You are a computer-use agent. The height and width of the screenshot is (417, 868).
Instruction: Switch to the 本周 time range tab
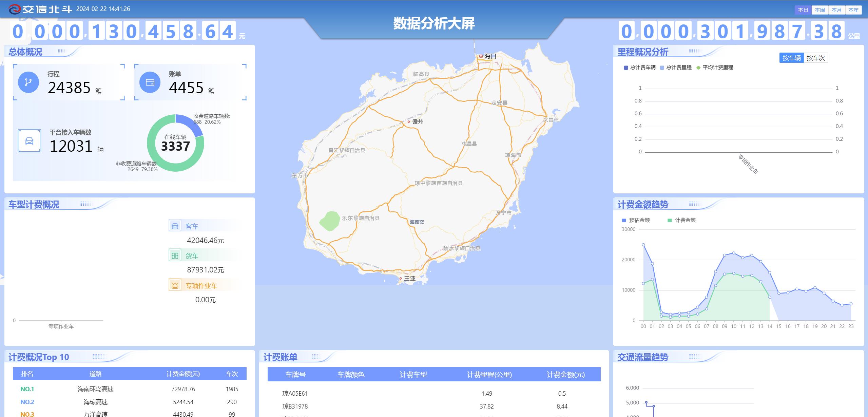click(x=820, y=10)
